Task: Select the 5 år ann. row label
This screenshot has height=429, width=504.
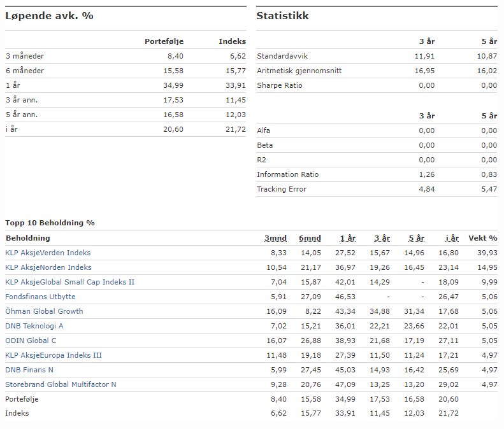Action: click(x=22, y=115)
